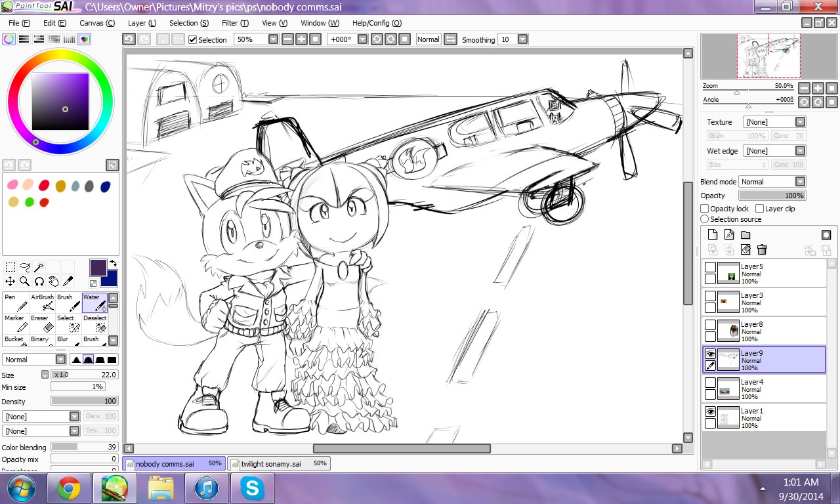Image resolution: width=840 pixels, height=504 pixels.
Task: Undo the last action in toolbar
Action: pyautogui.click(x=129, y=39)
